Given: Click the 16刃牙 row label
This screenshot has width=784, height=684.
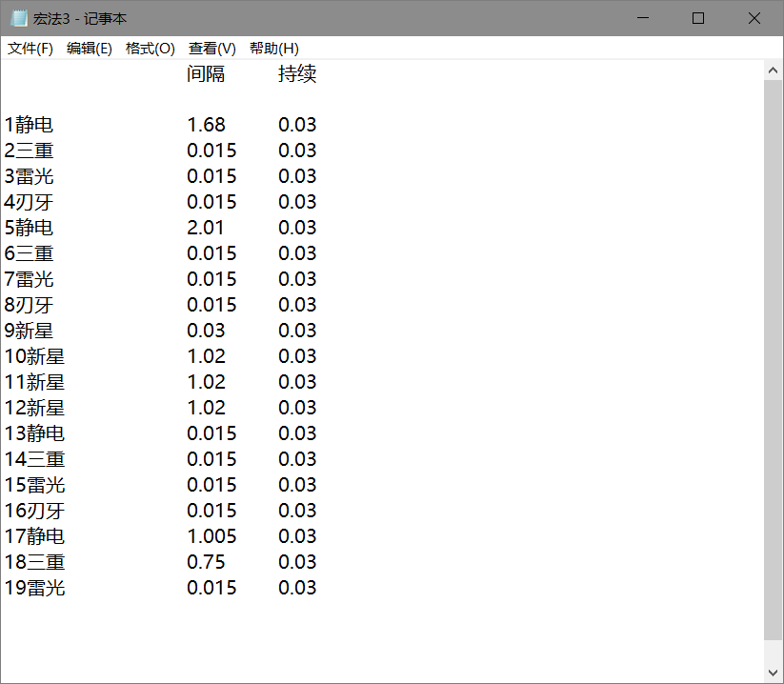Looking at the screenshot, I should point(34,511).
